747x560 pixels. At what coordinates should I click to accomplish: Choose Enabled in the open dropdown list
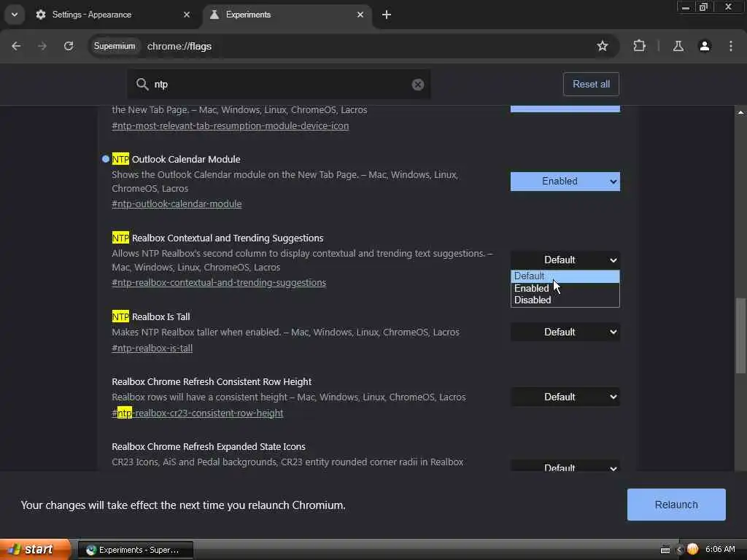coord(565,288)
